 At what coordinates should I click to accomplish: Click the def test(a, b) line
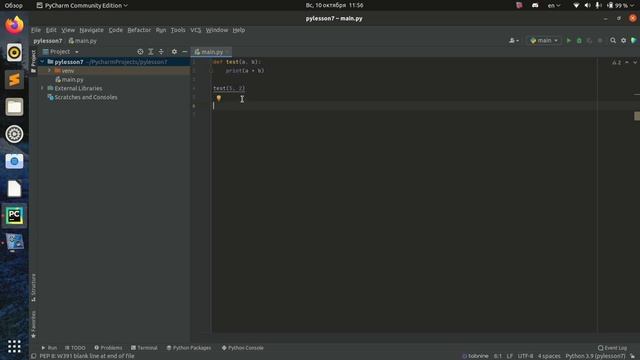(236, 62)
